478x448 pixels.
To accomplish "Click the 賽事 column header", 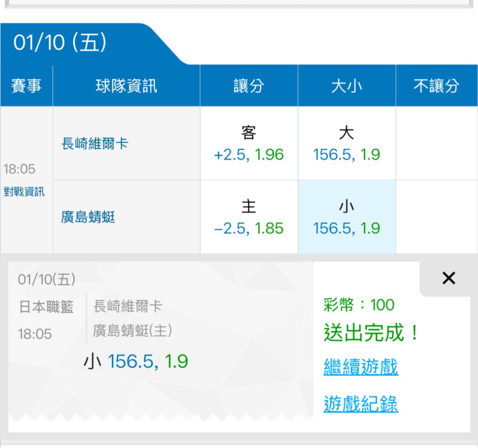I will coord(27,86).
